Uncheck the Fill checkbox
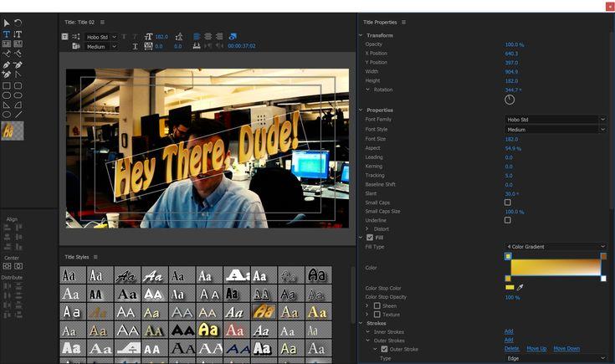The height and width of the screenshot is (364, 615). [x=370, y=238]
